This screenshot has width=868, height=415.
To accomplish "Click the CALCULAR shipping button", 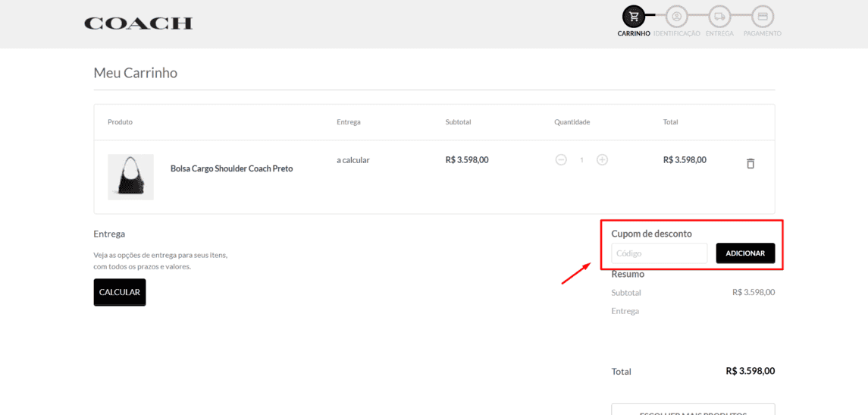I will pos(120,292).
